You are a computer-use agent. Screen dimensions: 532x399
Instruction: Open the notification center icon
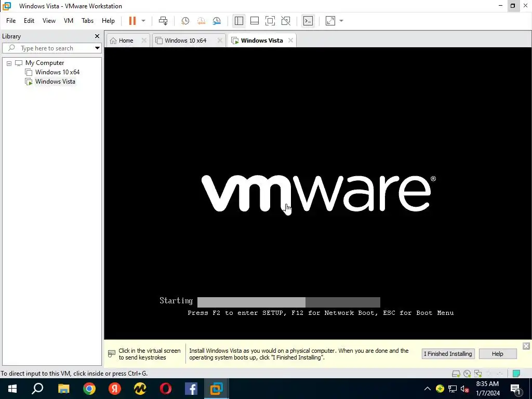tap(515, 389)
